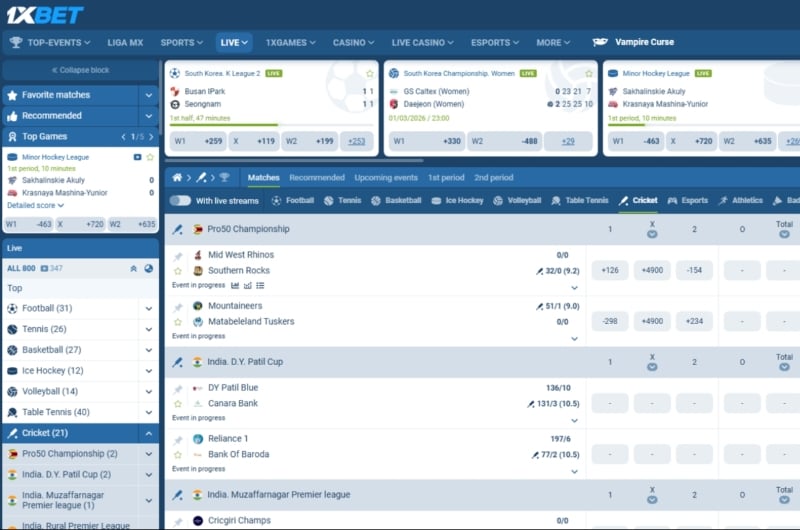Click the trophy icon beside TOP-EVENTS
The width and height of the screenshot is (800, 530).
coord(16,42)
